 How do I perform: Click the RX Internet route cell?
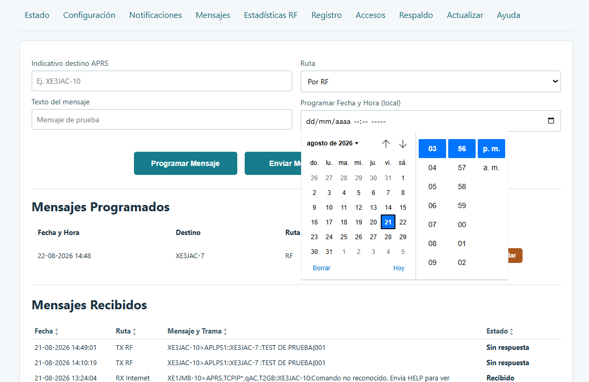pos(132,378)
